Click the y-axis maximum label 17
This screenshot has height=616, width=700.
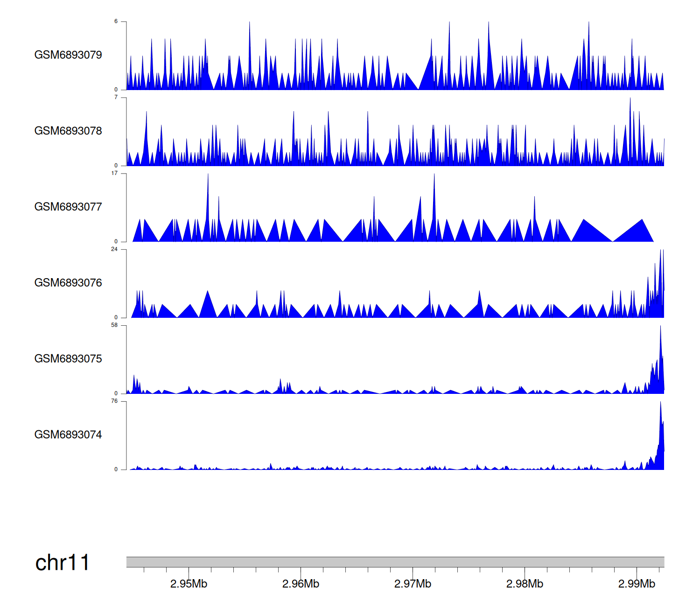pyautogui.click(x=114, y=173)
